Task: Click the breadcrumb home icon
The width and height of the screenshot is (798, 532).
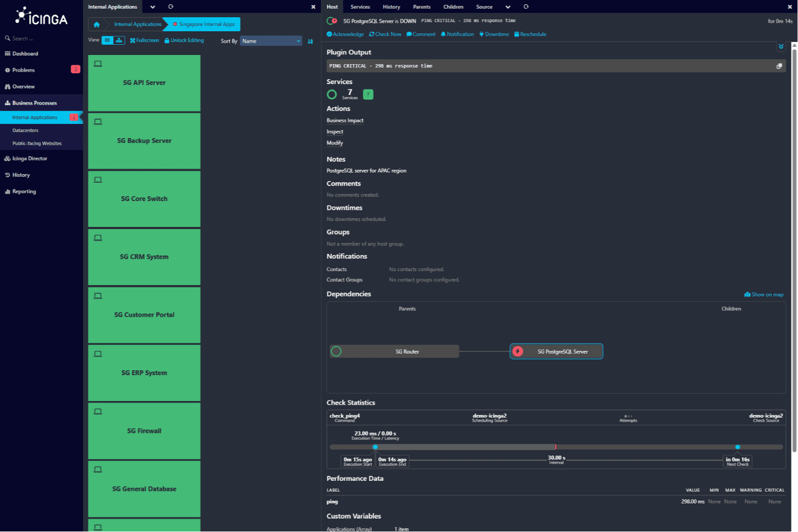Action: [x=97, y=24]
